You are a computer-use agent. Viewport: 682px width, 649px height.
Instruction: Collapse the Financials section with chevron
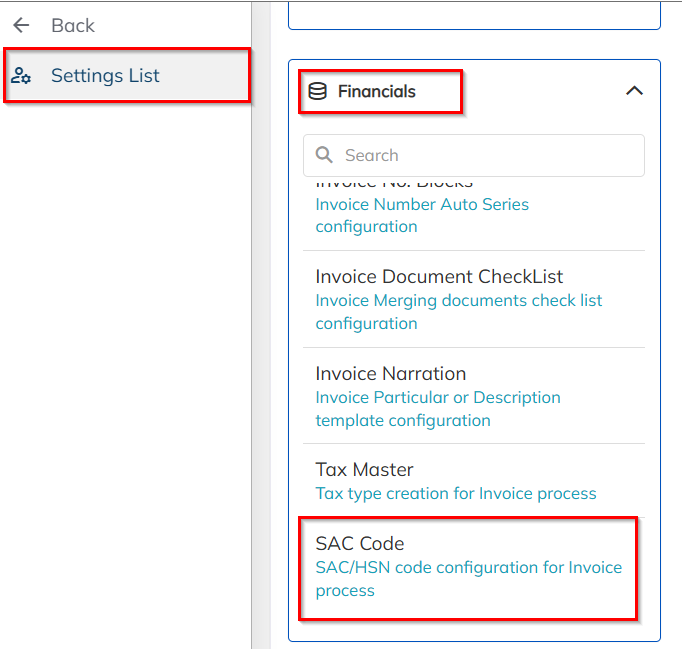tap(633, 91)
